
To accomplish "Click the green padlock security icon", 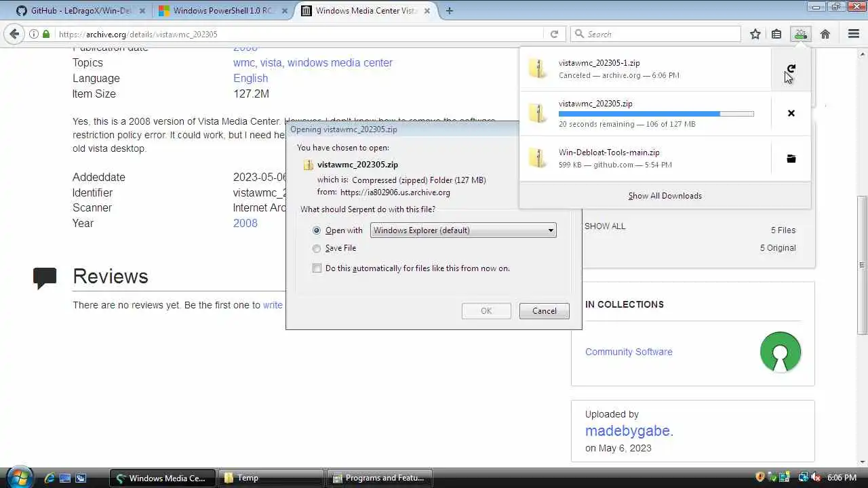I will pos(46,34).
